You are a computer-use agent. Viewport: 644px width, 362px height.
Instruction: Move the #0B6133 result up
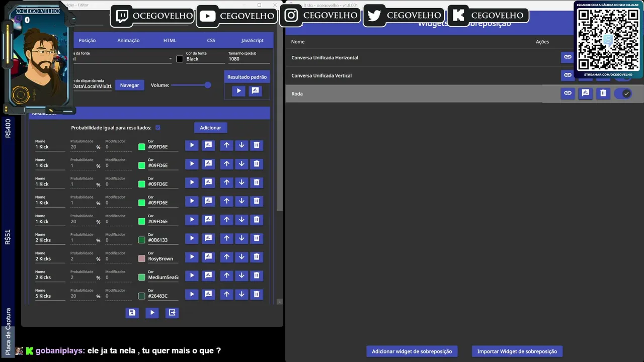coord(227,238)
